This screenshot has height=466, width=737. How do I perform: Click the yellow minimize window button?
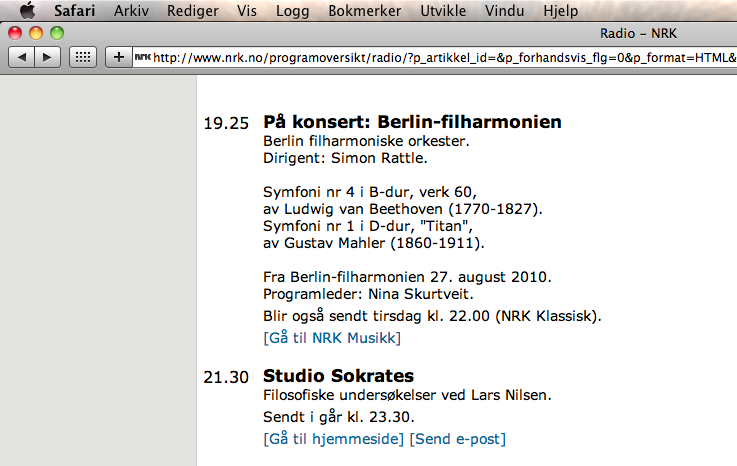pyautogui.click(x=36, y=33)
